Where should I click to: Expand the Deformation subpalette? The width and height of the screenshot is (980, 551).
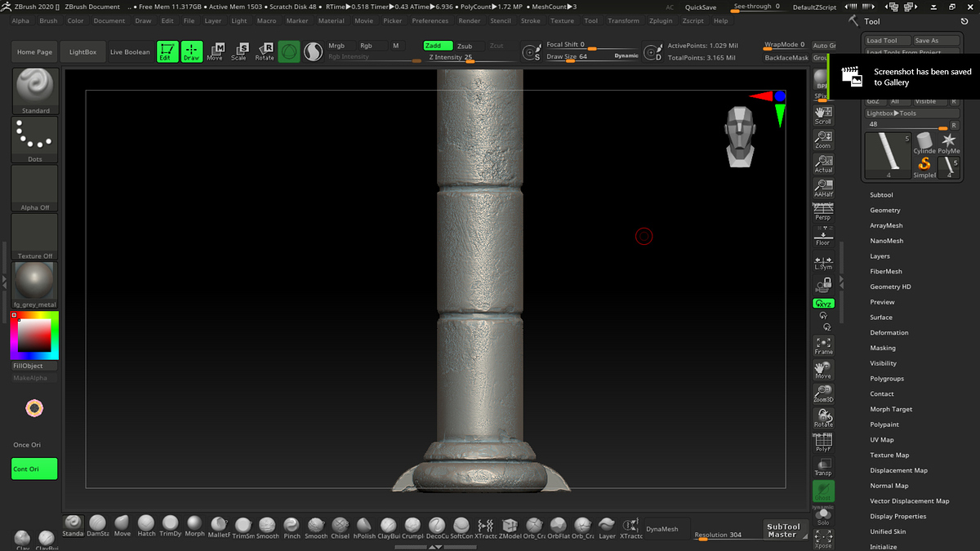(x=889, y=333)
